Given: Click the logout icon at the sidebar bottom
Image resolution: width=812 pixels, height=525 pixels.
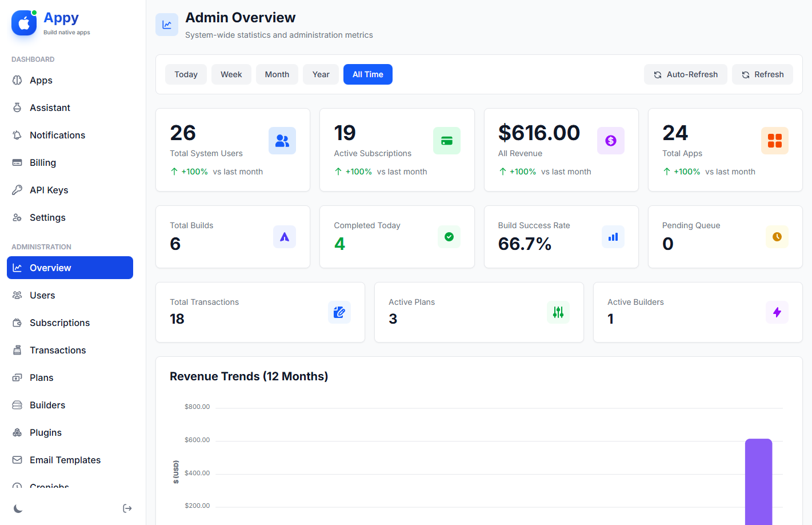Looking at the screenshot, I should tap(127, 508).
